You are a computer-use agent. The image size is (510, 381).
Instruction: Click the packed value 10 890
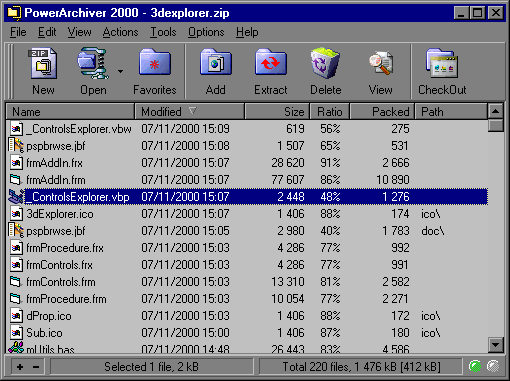393,180
